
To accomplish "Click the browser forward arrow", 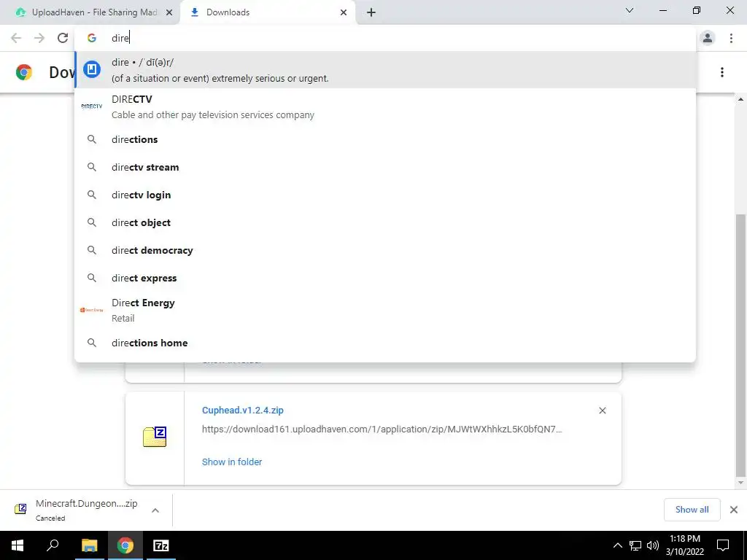I will (39, 38).
